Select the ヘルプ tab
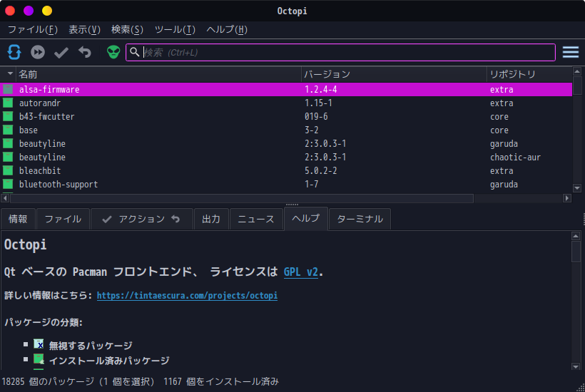The image size is (585, 392). (306, 218)
